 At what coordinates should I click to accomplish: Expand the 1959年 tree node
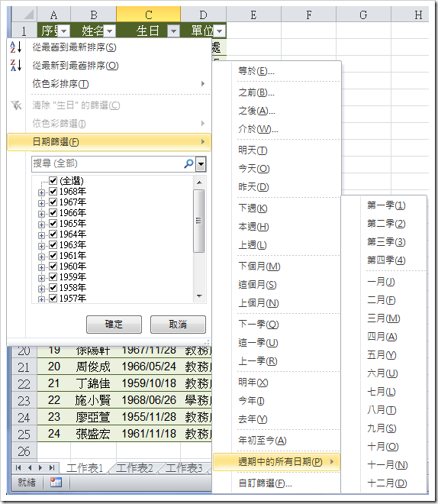[41, 278]
